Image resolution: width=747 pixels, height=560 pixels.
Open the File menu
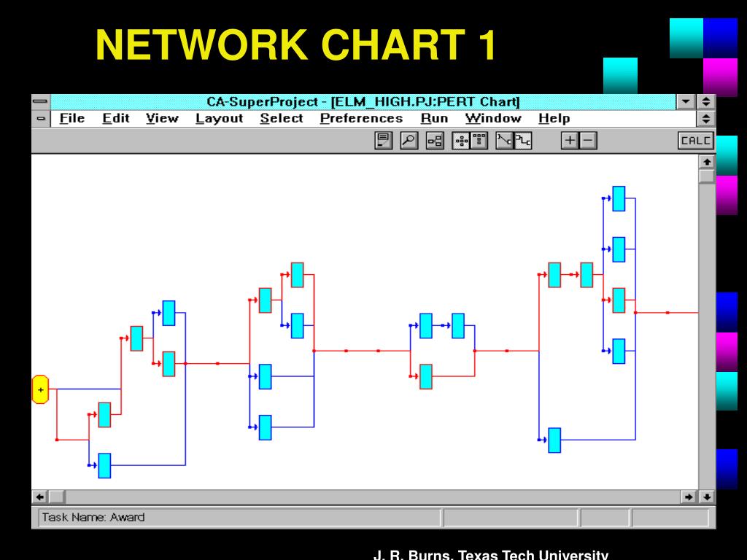pyautogui.click(x=72, y=118)
